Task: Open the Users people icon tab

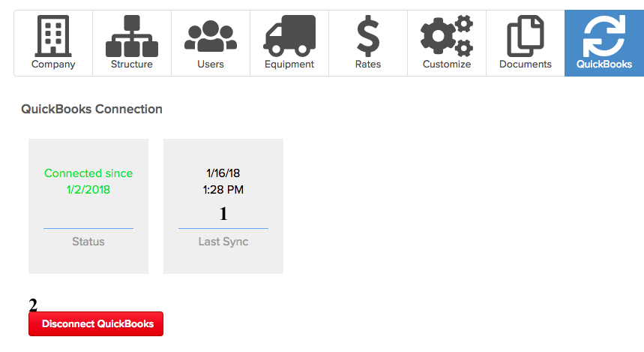Action: coord(211,44)
